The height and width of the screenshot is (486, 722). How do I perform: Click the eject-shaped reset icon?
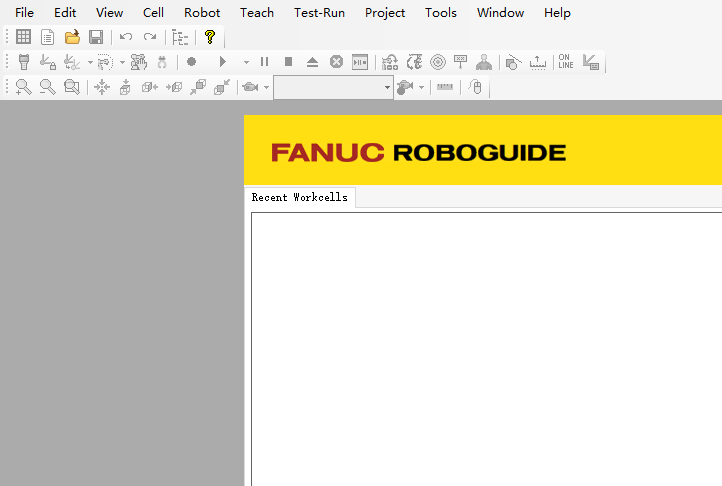(313, 62)
